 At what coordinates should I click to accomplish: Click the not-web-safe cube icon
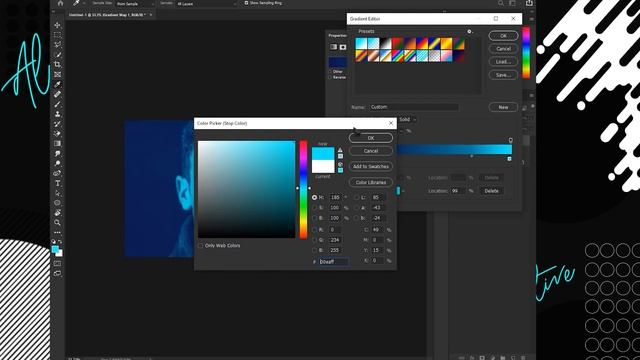point(340,164)
